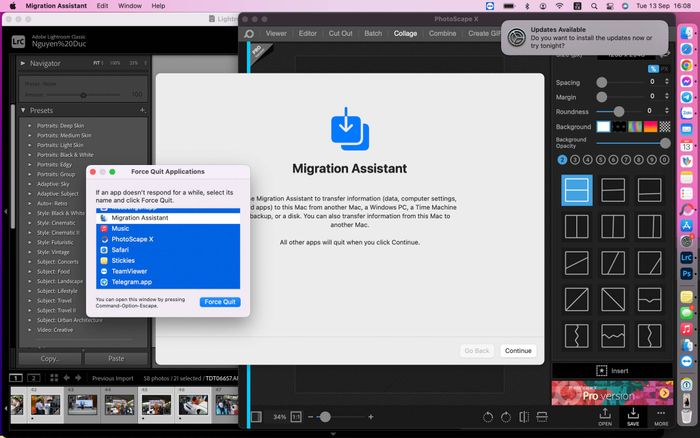Select 5-photo collage count circle

(600, 159)
